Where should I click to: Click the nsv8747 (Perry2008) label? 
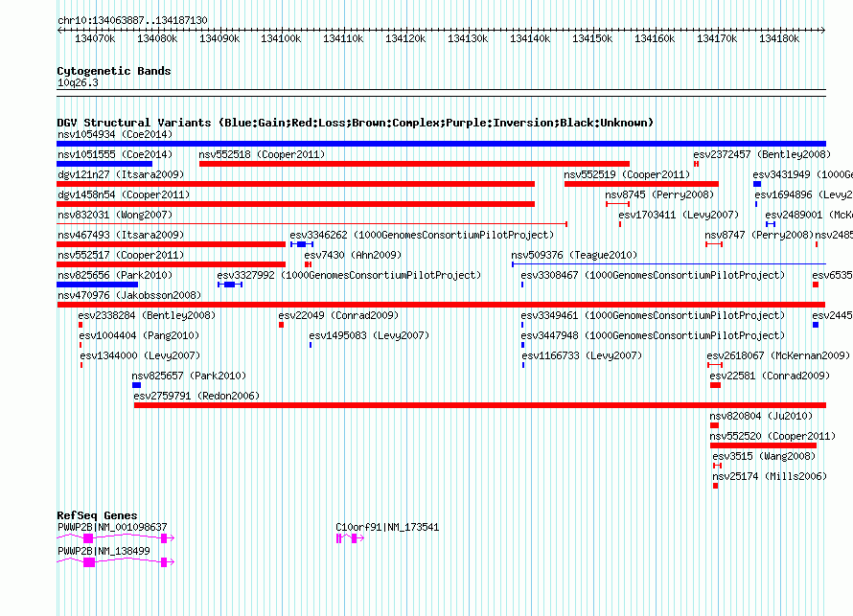759,235
